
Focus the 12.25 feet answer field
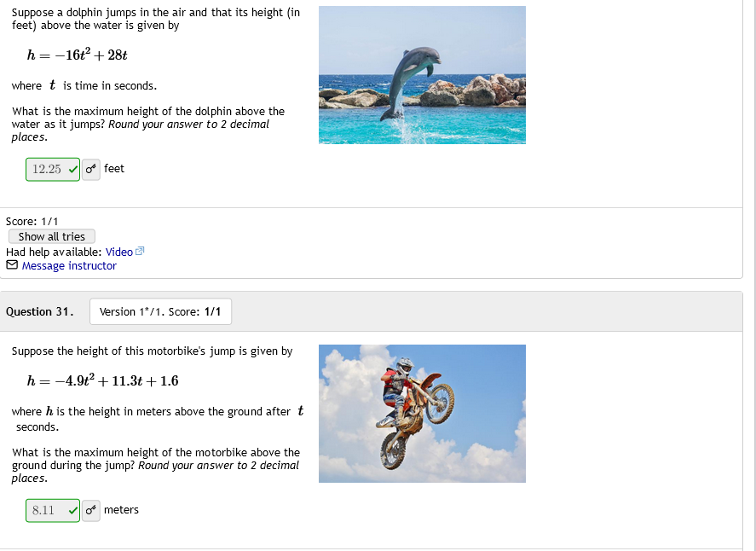tap(53, 170)
